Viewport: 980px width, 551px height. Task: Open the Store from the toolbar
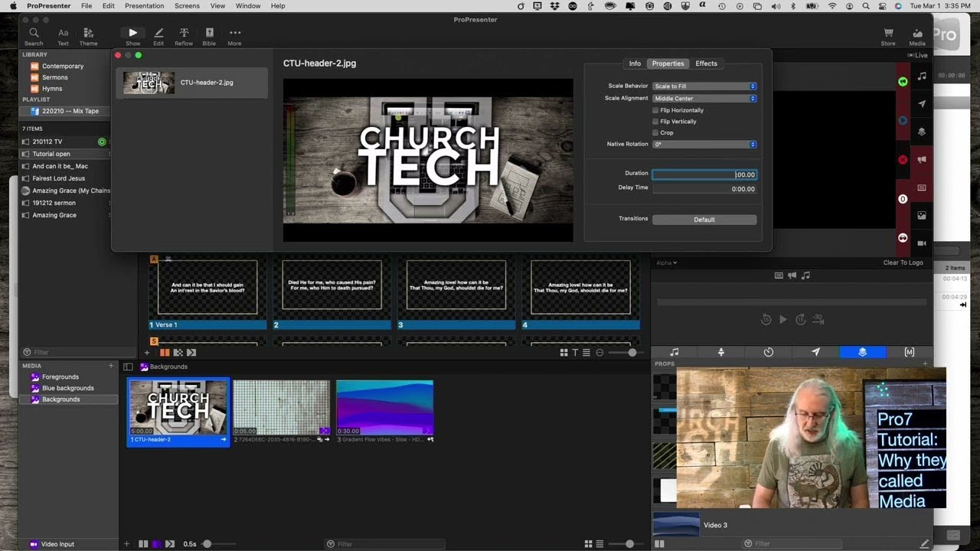pyautogui.click(x=888, y=36)
